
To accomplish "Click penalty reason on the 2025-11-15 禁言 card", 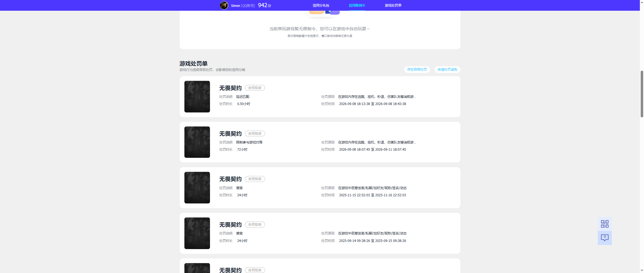I will (372, 188).
